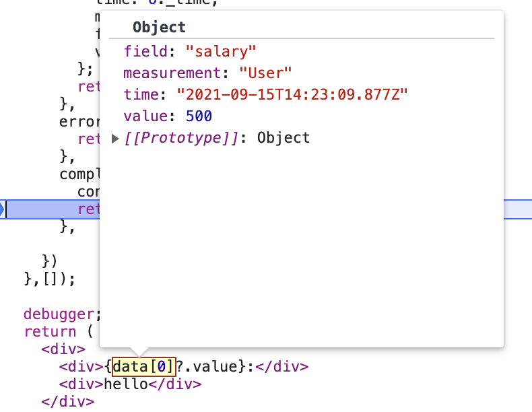This screenshot has height=412, width=532.
Task: Click the numeric value 500
Action: pyautogui.click(x=199, y=116)
